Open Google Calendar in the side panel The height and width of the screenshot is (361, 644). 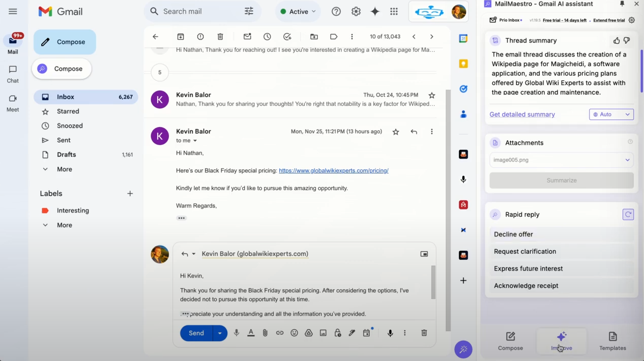click(463, 39)
